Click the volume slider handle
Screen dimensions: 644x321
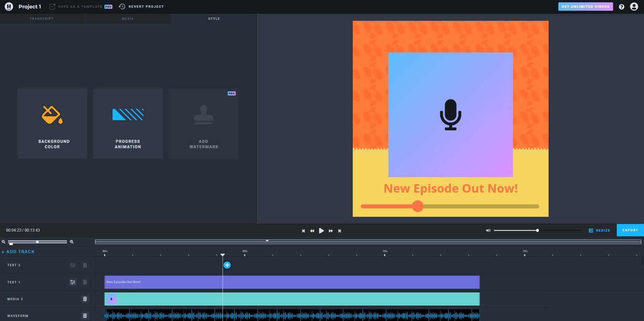[537, 230]
